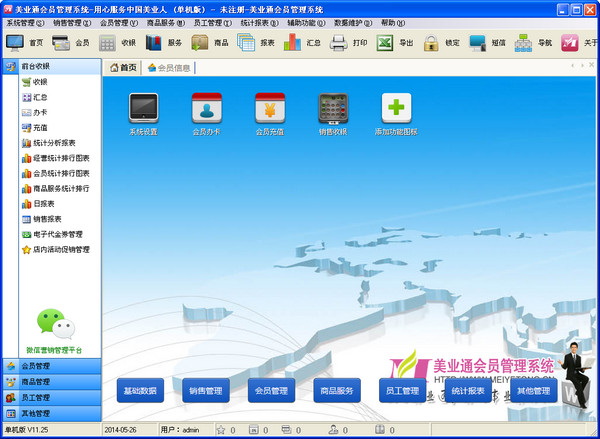Open 短信 from the top toolbar
This screenshot has width=600, height=439.
(477, 43)
